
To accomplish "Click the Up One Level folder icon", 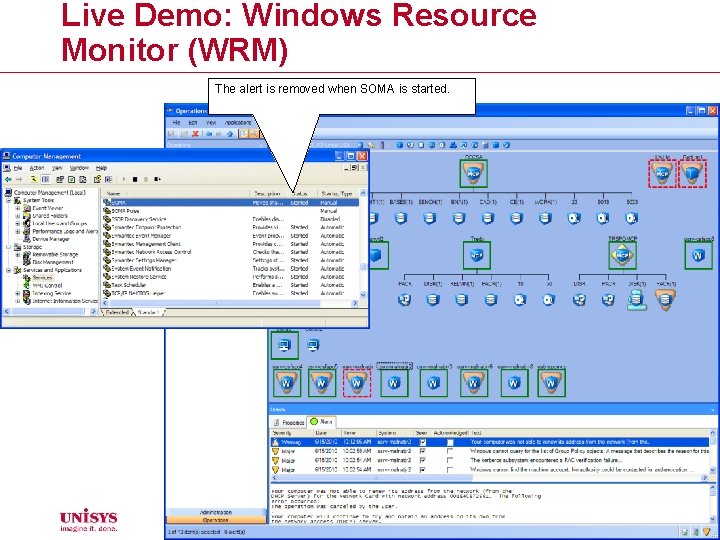I will 34,179.
